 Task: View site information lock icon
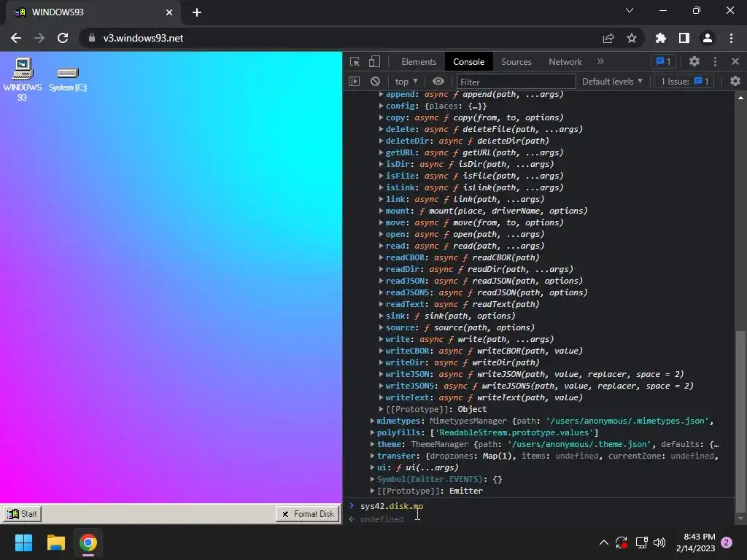91,38
